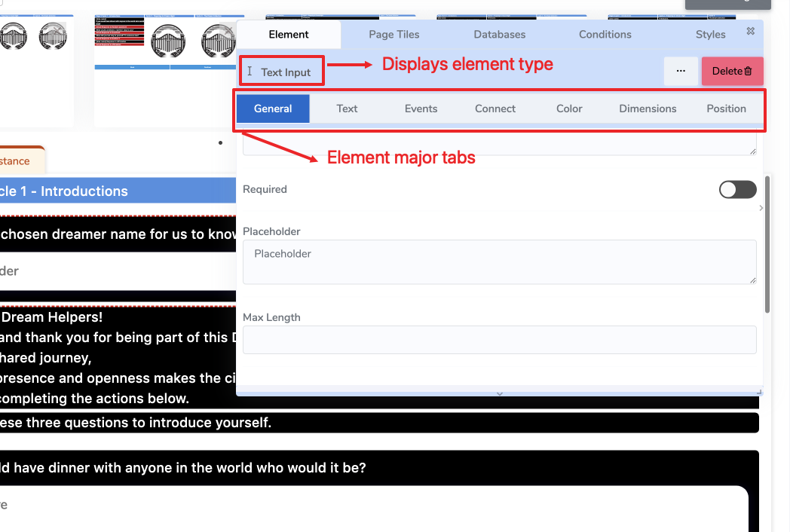Switch to the Dimensions sub-tab
The image size is (790, 532).
click(648, 109)
